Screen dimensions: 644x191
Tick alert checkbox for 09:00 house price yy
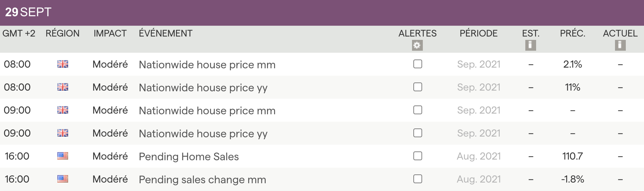point(417,133)
